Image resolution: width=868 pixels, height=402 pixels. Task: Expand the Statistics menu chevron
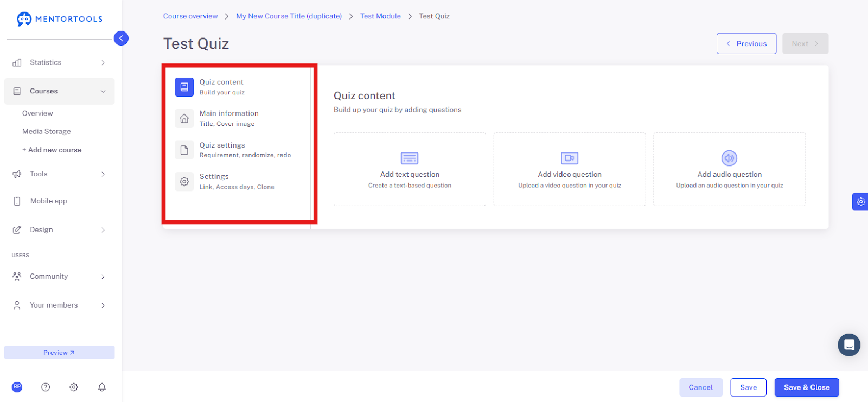click(x=103, y=62)
